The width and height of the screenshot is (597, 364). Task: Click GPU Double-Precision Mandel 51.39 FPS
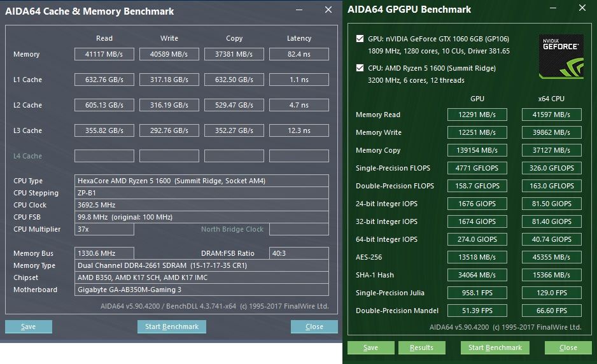(x=477, y=311)
